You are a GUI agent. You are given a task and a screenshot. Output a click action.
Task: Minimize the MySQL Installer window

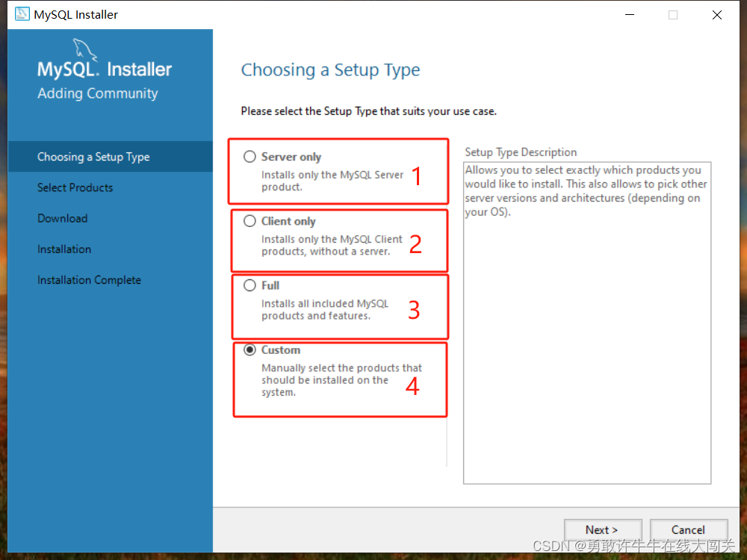[x=629, y=15]
